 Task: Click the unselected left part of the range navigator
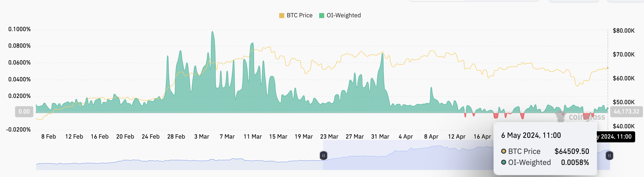point(176,161)
